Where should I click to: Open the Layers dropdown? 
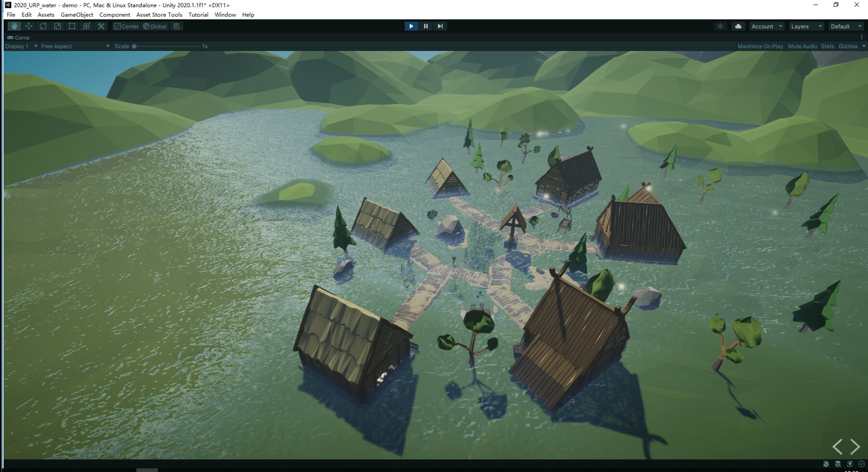805,26
